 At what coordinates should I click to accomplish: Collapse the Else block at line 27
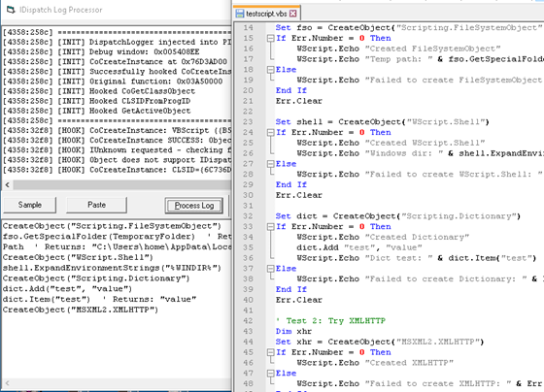pos(271,164)
